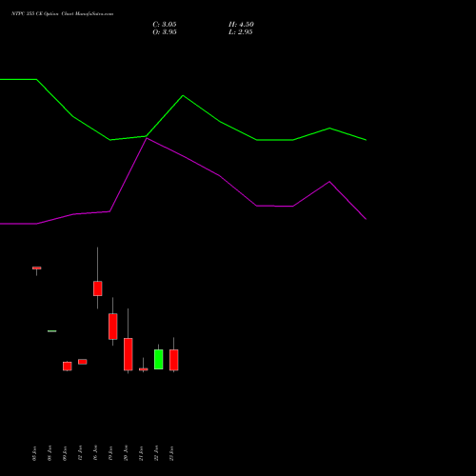
Task: Select the large green candlestick
Action: (159, 359)
